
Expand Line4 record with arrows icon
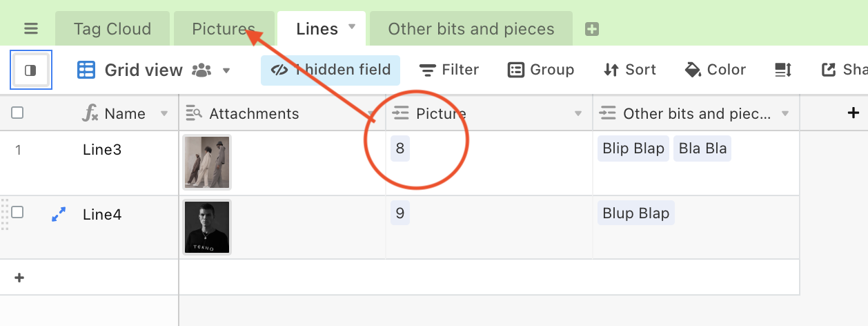tap(59, 215)
